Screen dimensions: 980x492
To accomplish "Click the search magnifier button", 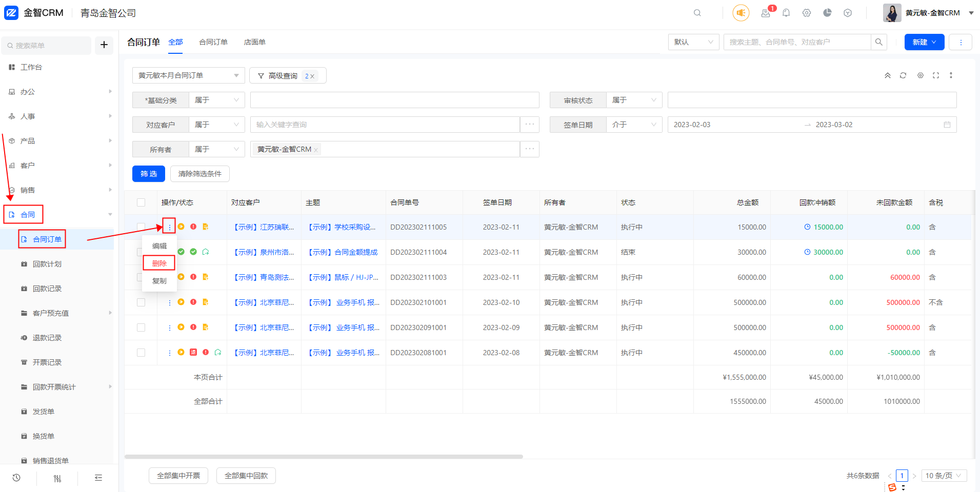I will [x=878, y=42].
